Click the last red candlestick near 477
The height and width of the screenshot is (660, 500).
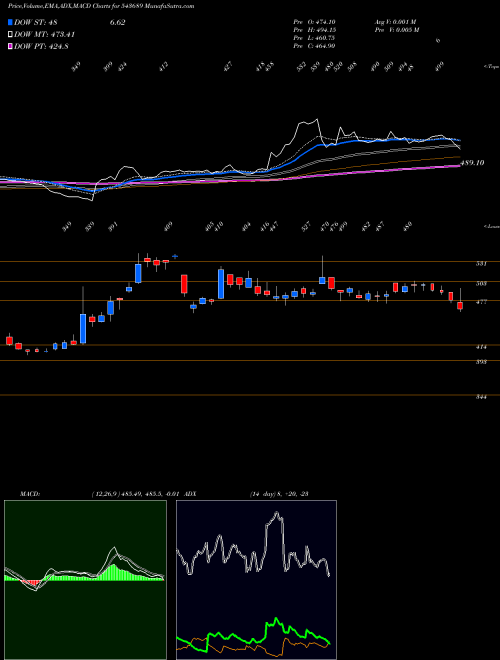460,306
